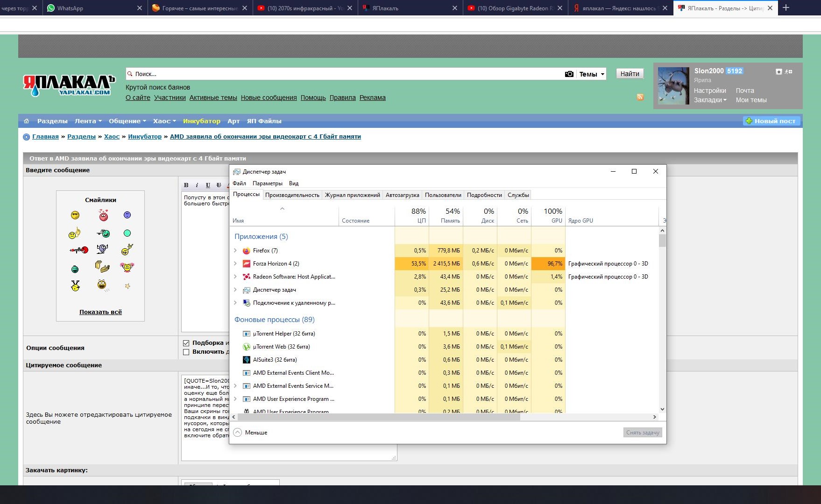Click the logout running-man icon
Image resolution: width=821 pixels, height=504 pixels.
tap(788, 71)
